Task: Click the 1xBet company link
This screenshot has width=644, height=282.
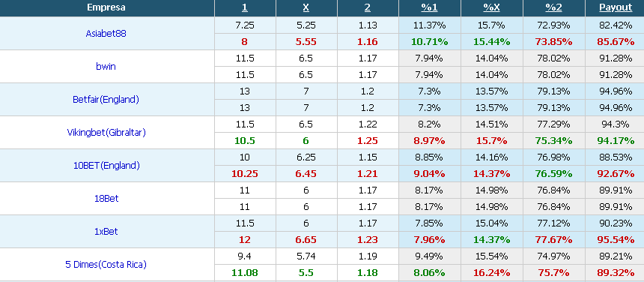Action: pyautogui.click(x=106, y=231)
